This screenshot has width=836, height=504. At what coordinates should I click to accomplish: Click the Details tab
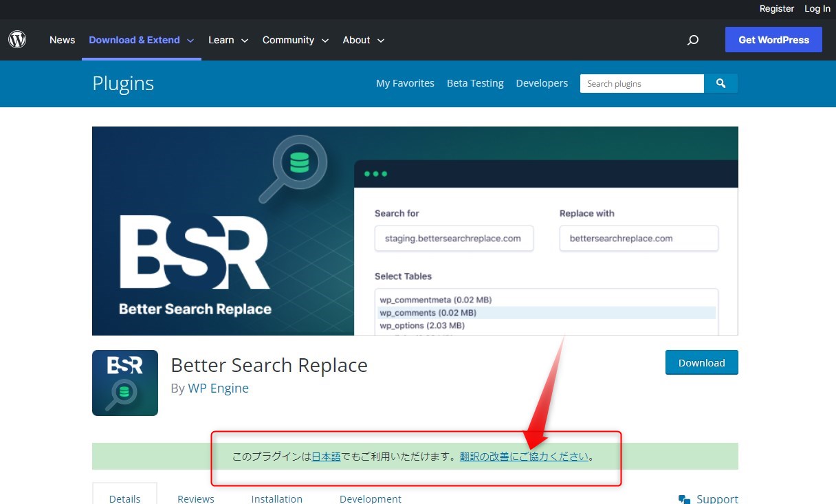click(x=124, y=498)
